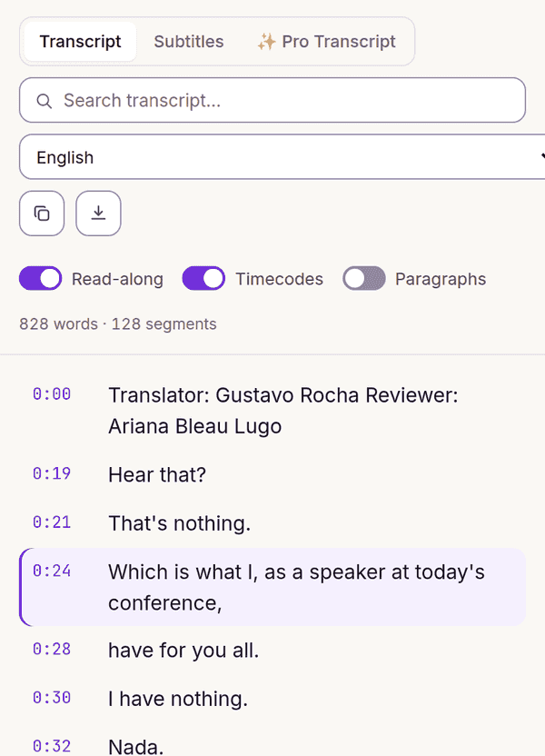Jump to timecode 0:19
This screenshot has height=756, width=545.
pos(52,473)
